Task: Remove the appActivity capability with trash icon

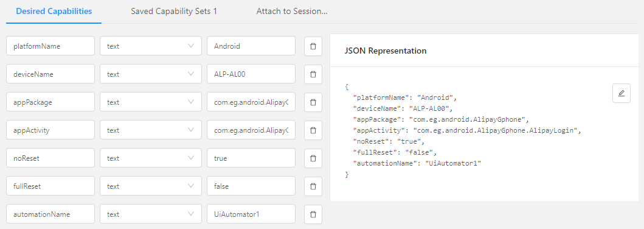Action: click(313, 130)
